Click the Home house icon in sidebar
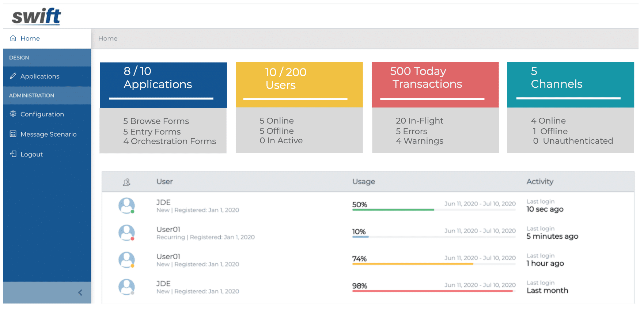Image resolution: width=644 pixels, height=332 pixels. (13, 38)
